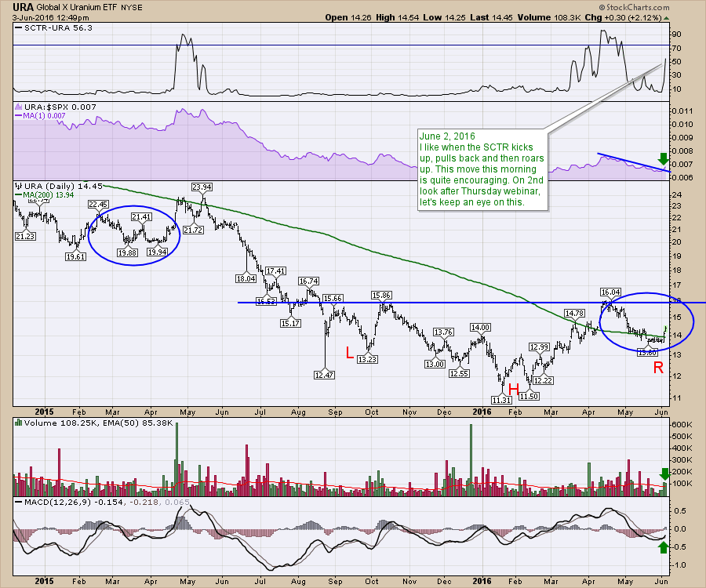706x588 pixels.
Task: Click the 12.47 spike low label
Action: [324, 375]
